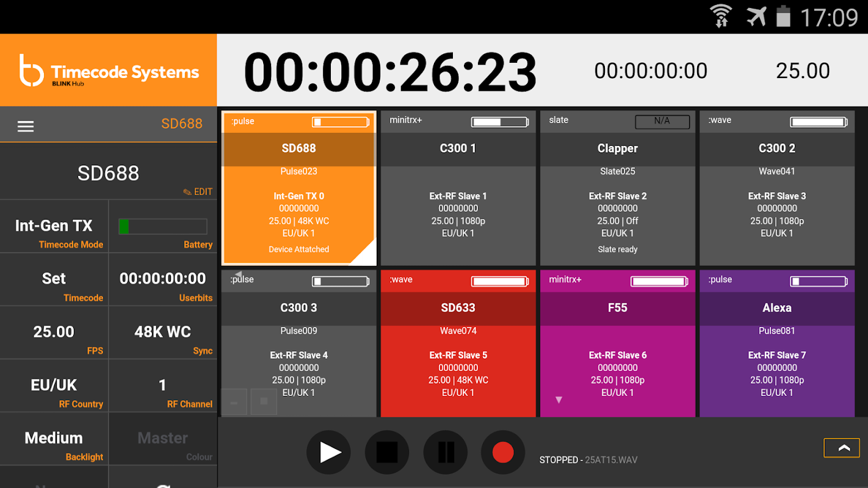The image size is (868, 488).
Task: Select the RF Country setting EU/UK
Action: click(54, 386)
